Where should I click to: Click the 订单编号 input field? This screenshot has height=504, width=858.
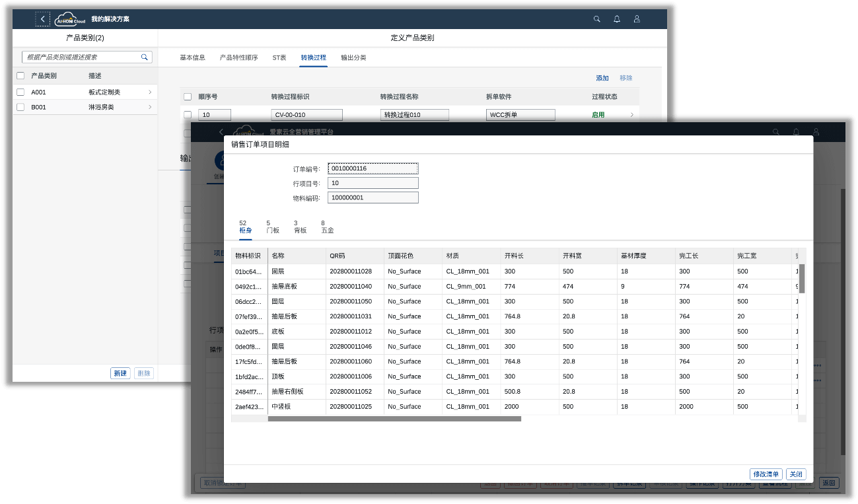[373, 168]
